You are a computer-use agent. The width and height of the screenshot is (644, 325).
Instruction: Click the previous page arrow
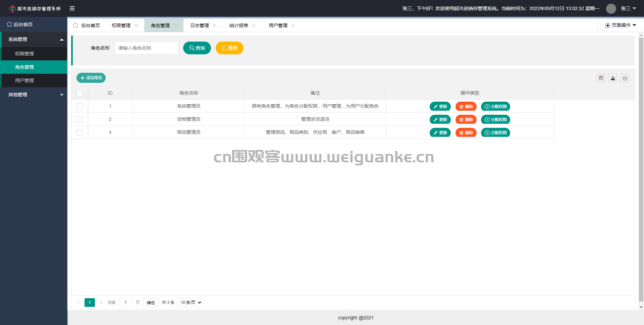pyautogui.click(x=78, y=303)
